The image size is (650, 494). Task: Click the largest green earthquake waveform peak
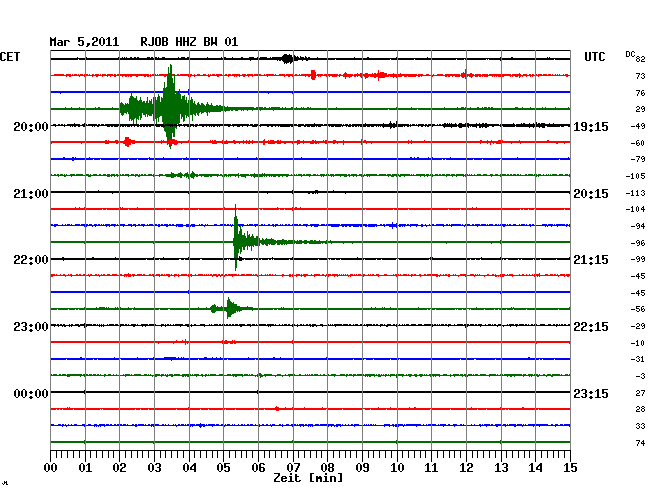coord(170,107)
